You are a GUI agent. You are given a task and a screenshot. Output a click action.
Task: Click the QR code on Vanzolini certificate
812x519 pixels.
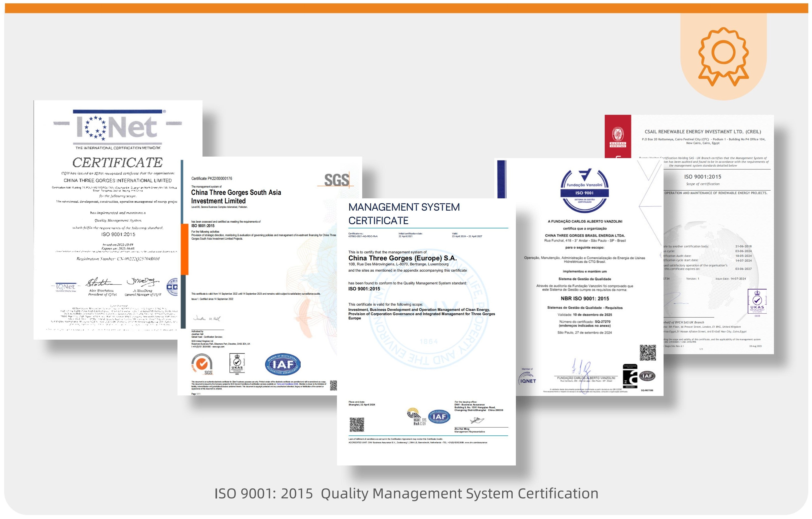click(648, 352)
